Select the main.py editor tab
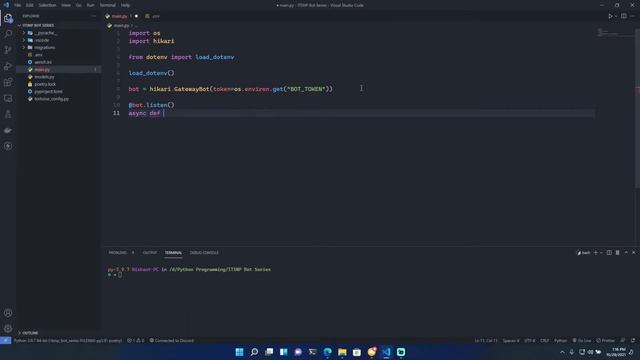Image resolution: width=640 pixels, height=360 pixels. tap(121, 16)
